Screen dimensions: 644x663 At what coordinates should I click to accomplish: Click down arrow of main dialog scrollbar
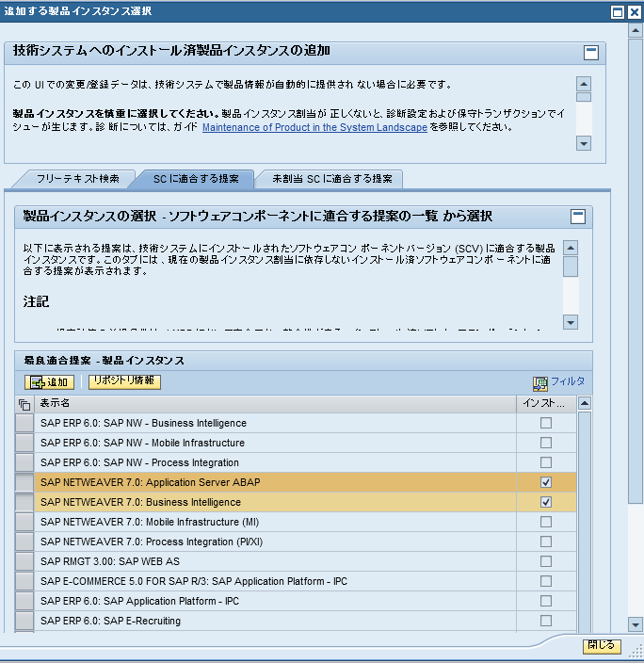coord(636,624)
